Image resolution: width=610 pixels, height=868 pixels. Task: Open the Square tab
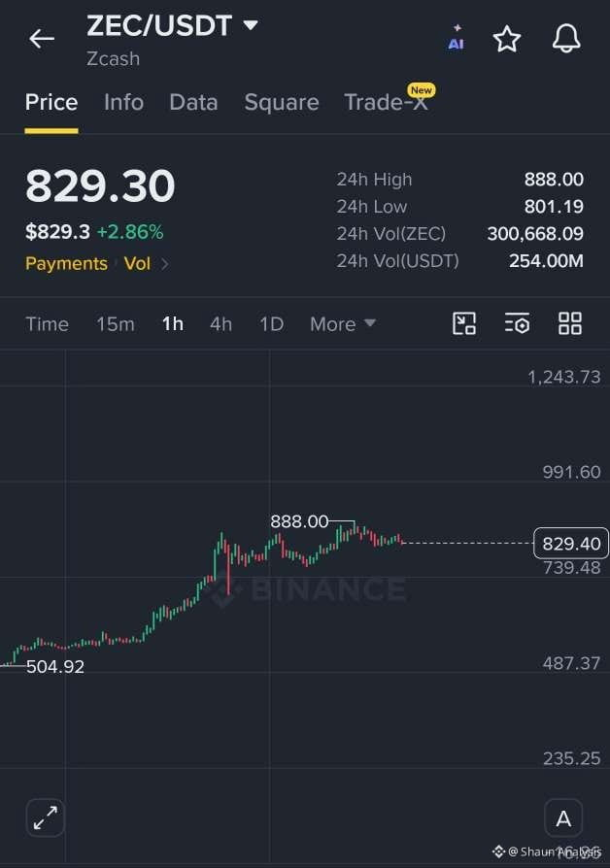(x=282, y=102)
